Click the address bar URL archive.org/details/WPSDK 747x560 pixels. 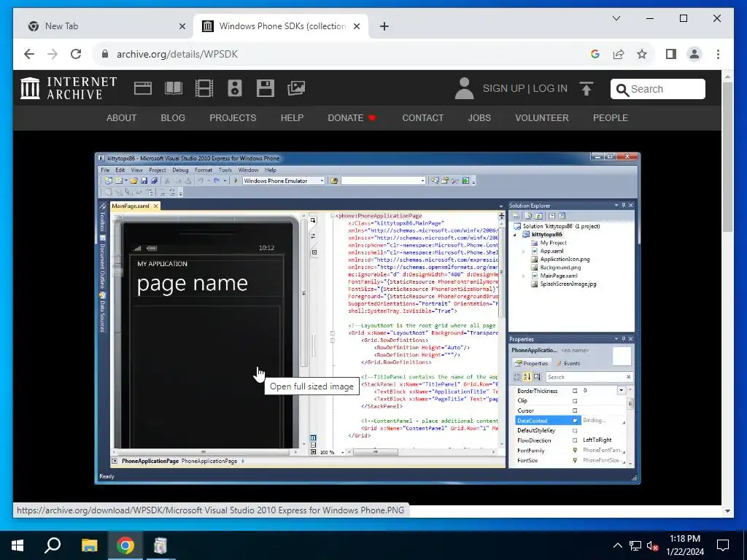point(177,54)
